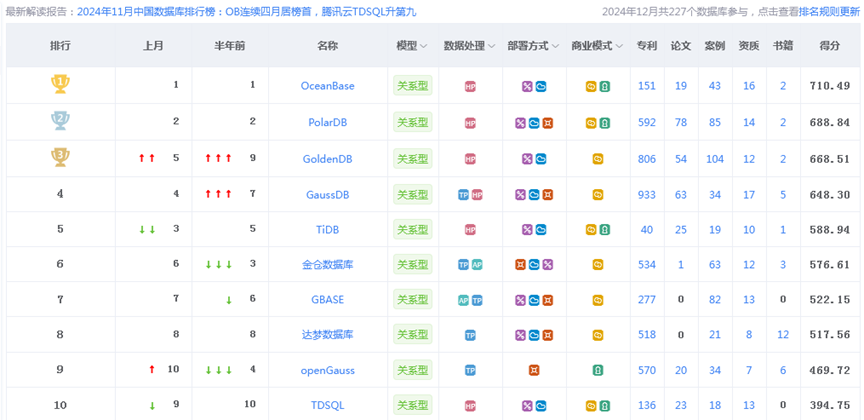Image resolution: width=864 pixels, height=420 pixels.
Task: Click the orange deployment icon in the 达梦数据库 row
Action: click(547, 335)
